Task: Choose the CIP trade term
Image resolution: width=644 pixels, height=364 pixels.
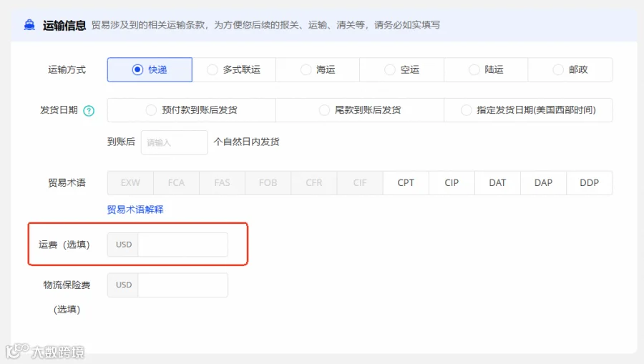Action: click(452, 182)
